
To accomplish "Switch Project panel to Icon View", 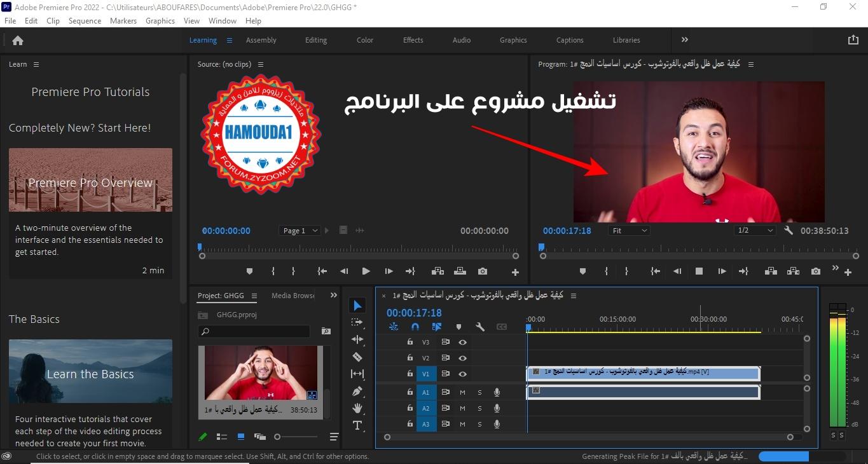I will pyautogui.click(x=241, y=437).
